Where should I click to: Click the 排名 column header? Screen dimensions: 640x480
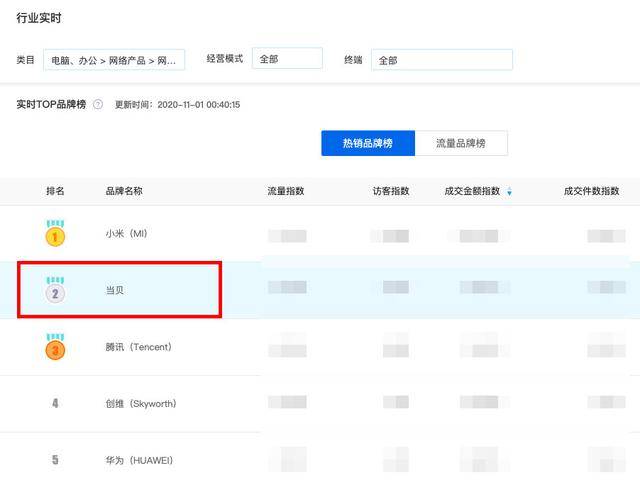pyautogui.click(x=55, y=191)
